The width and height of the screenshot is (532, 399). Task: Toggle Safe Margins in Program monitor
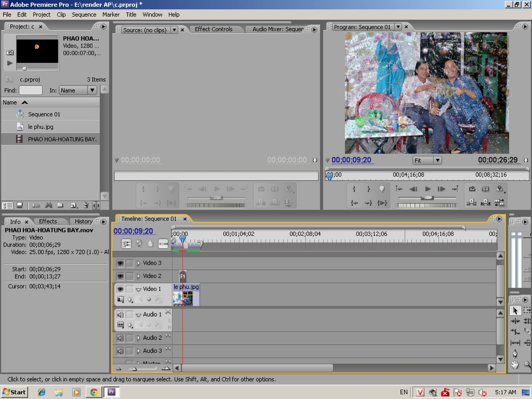(485, 189)
